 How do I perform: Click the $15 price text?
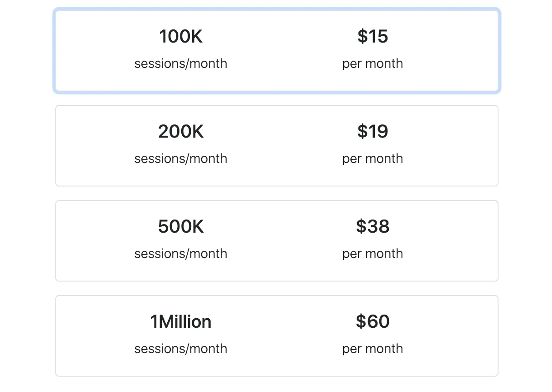click(373, 37)
